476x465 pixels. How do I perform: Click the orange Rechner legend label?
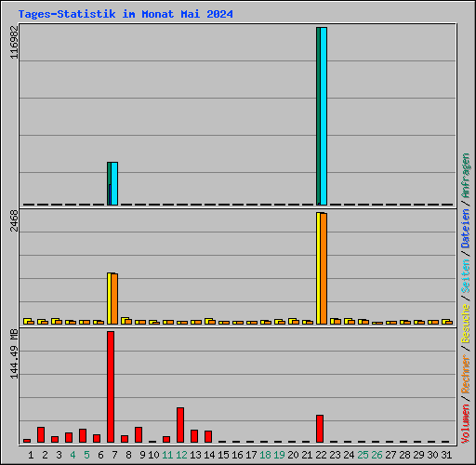coord(466,374)
